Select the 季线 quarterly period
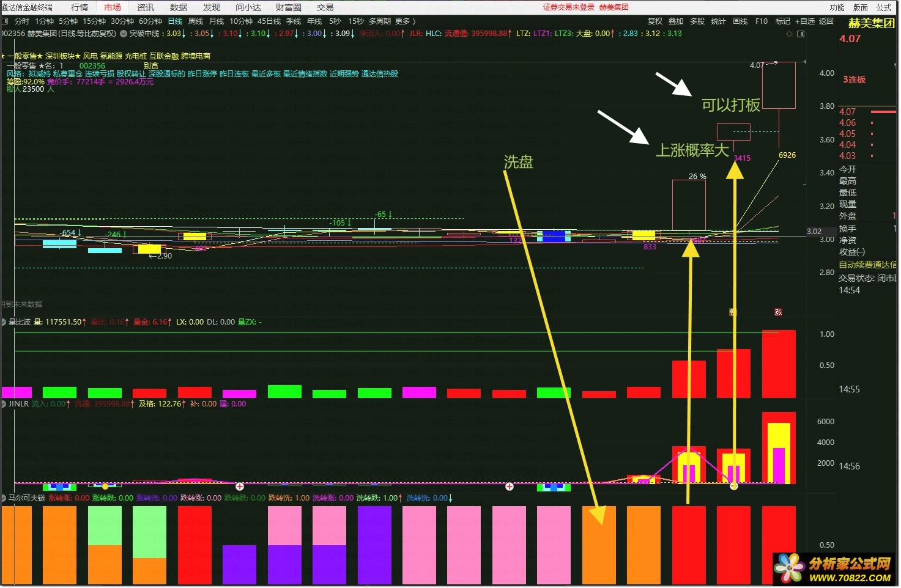Screen dimensions: 901x588 click(x=294, y=21)
